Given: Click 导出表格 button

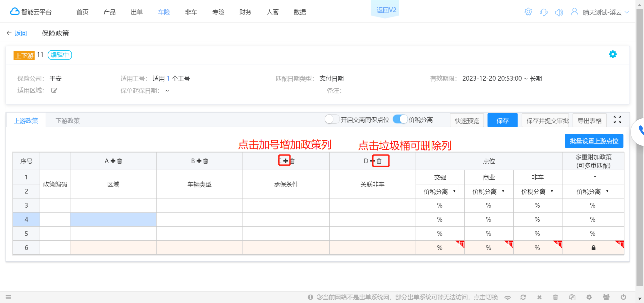Looking at the screenshot, I should [590, 121].
